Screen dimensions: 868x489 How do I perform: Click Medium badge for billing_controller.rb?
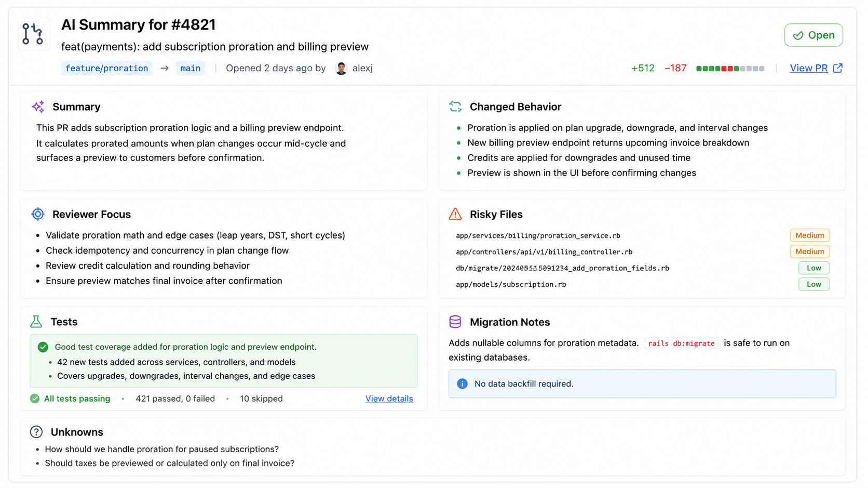point(809,252)
